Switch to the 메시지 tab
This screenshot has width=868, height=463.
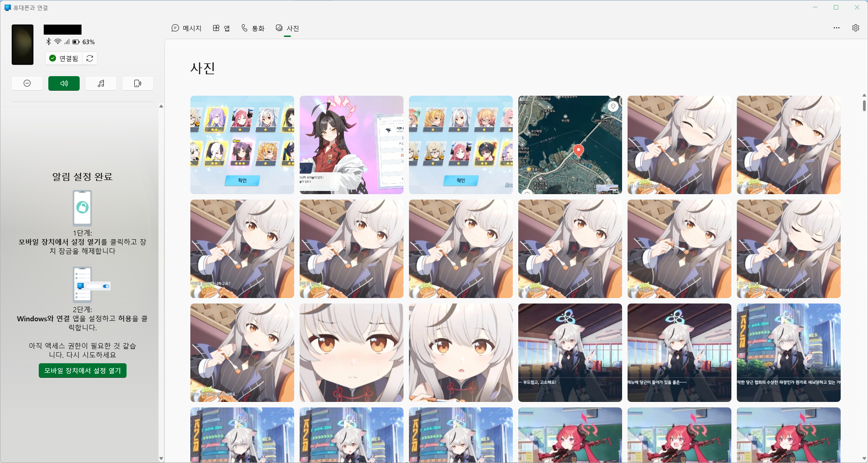(186, 28)
